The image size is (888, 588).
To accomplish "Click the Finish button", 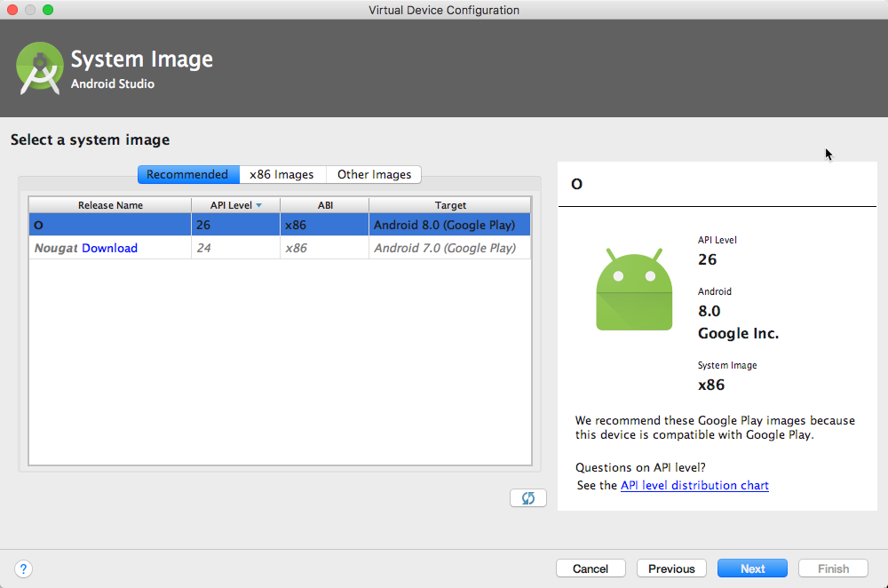I will pyautogui.click(x=833, y=568).
